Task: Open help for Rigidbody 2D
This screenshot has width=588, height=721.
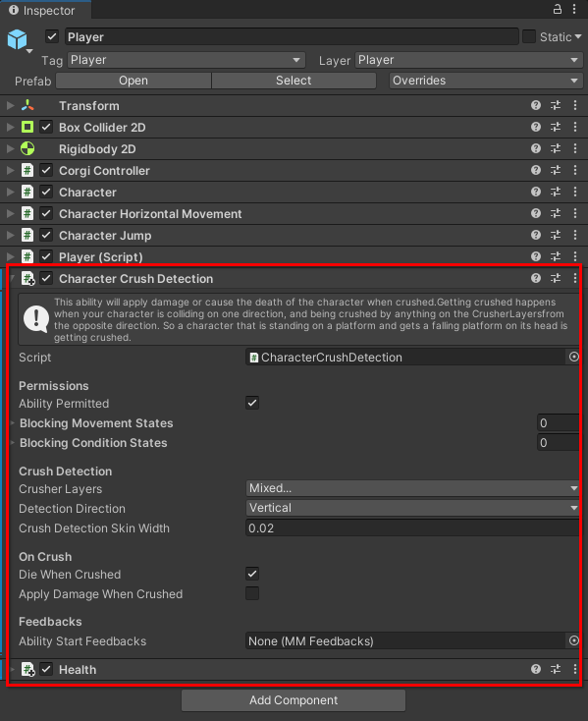Action: coord(536,148)
